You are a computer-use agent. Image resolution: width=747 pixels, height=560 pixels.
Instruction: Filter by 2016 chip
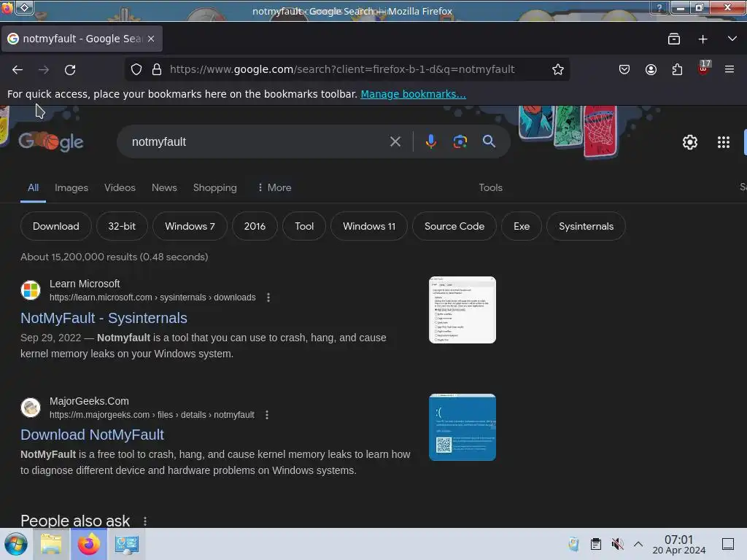(255, 226)
